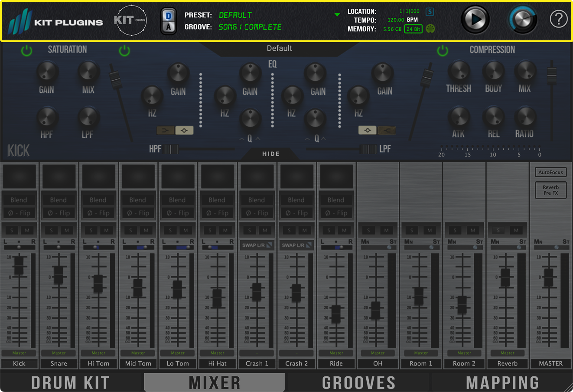
Task: Click the AutoFocus button
Action: pos(550,172)
